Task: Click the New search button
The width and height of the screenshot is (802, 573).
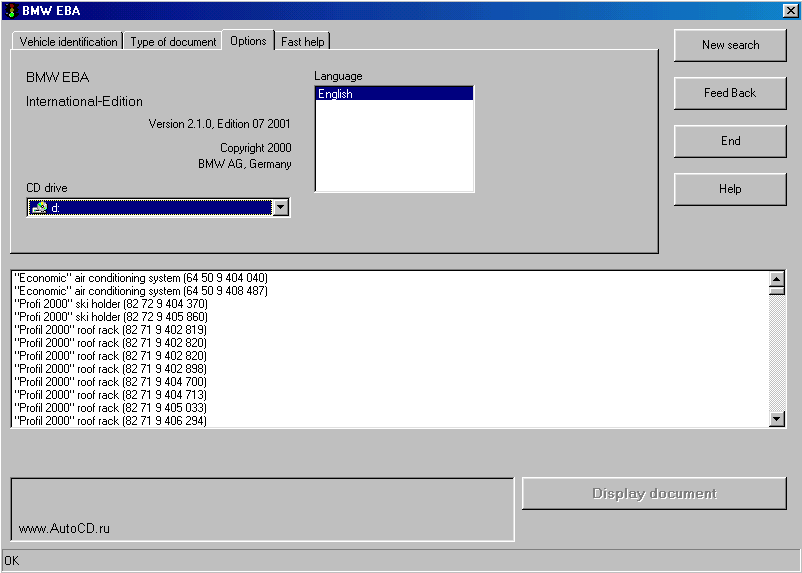Action: coord(730,45)
